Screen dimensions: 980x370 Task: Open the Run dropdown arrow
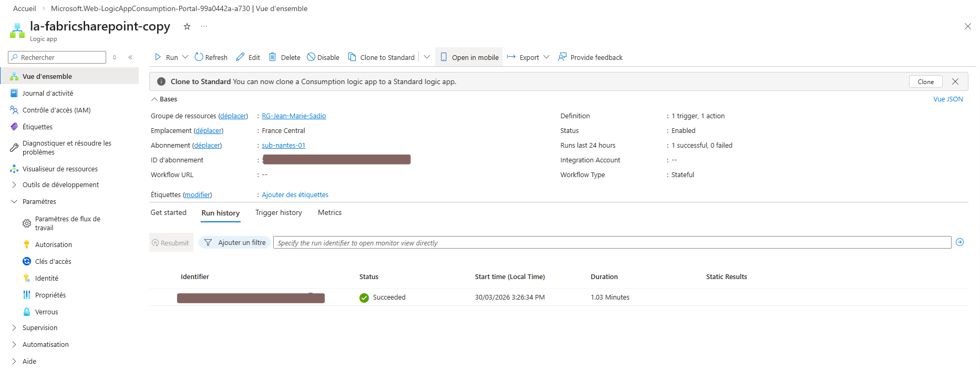click(185, 57)
